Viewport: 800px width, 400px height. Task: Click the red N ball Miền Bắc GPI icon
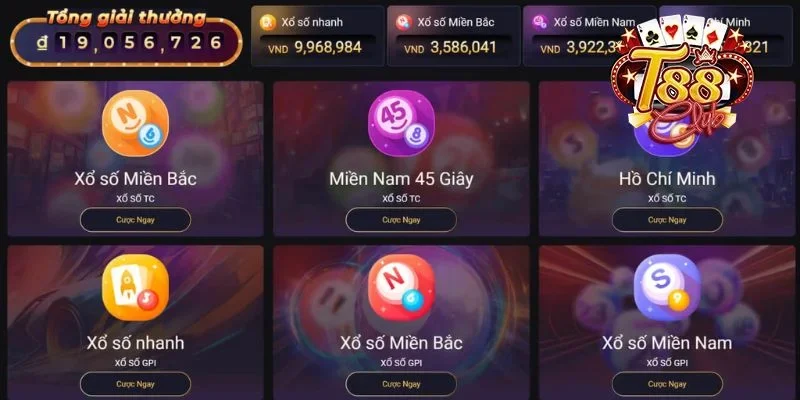[x=401, y=287]
